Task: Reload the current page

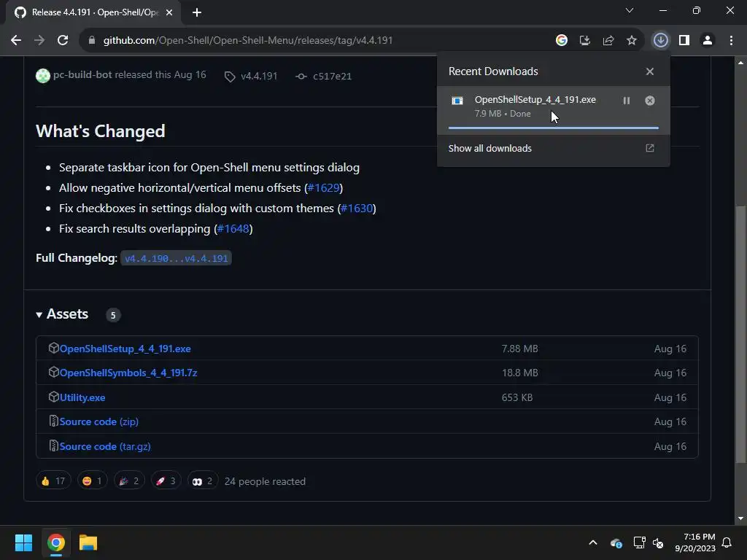Action: (x=63, y=41)
